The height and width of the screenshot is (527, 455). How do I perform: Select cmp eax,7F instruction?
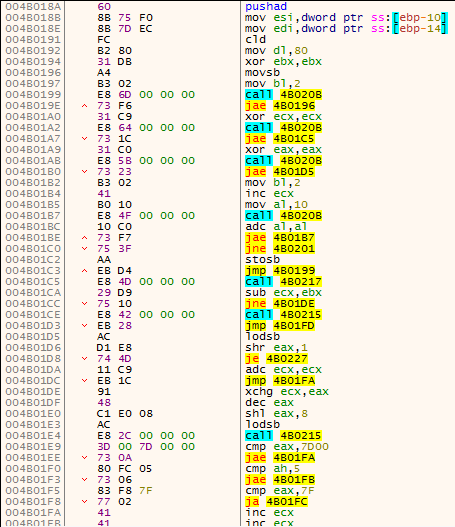[x=280, y=491]
